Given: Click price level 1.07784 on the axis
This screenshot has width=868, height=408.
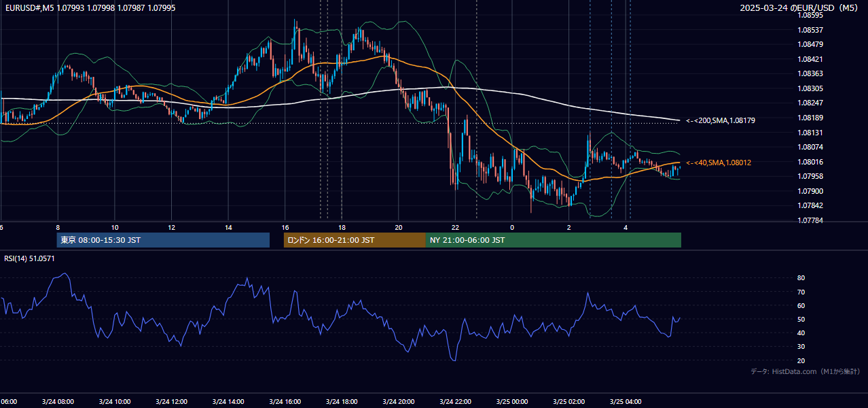Looking at the screenshot, I should tap(810, 220).
